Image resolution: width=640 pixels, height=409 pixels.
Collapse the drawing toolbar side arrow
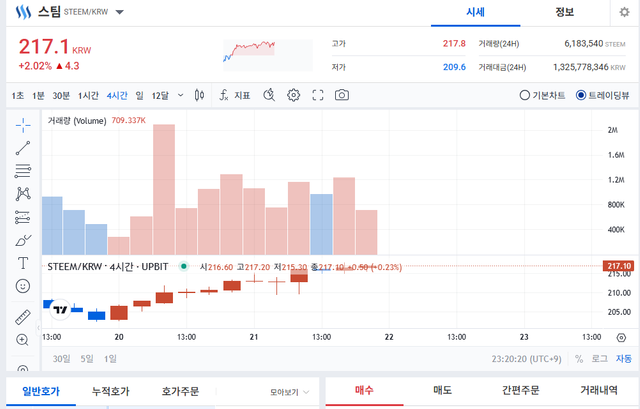point(38,327)
